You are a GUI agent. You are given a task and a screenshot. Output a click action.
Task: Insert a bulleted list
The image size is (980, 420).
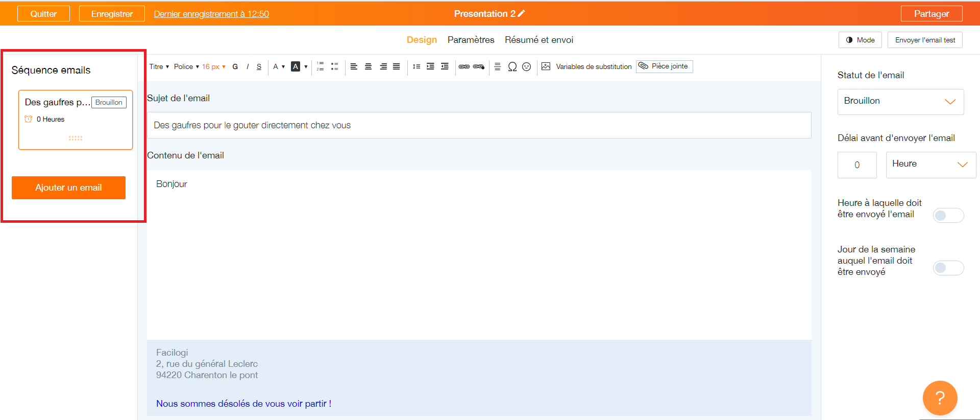334,66
